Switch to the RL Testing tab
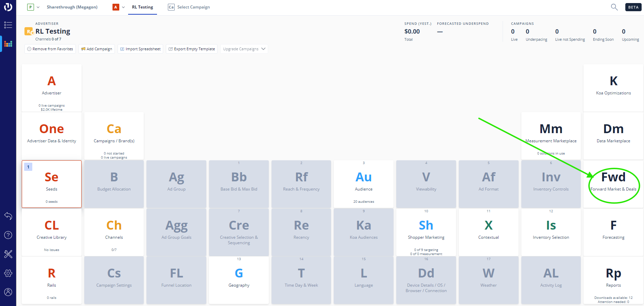The image size is (644, 306). 142,7
